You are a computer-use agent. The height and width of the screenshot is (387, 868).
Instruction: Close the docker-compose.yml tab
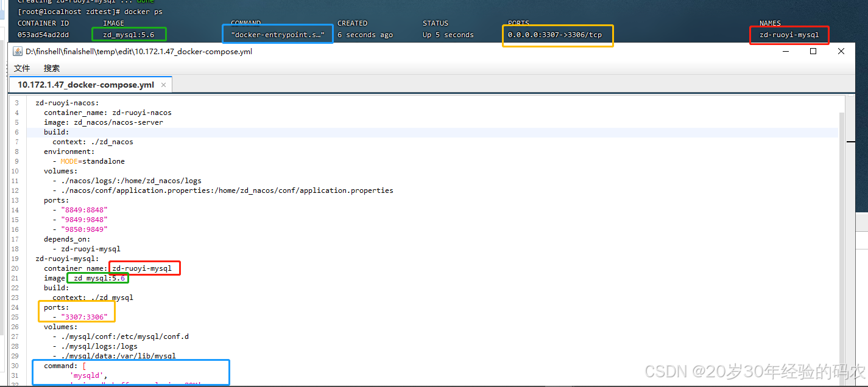pos(163,85)
